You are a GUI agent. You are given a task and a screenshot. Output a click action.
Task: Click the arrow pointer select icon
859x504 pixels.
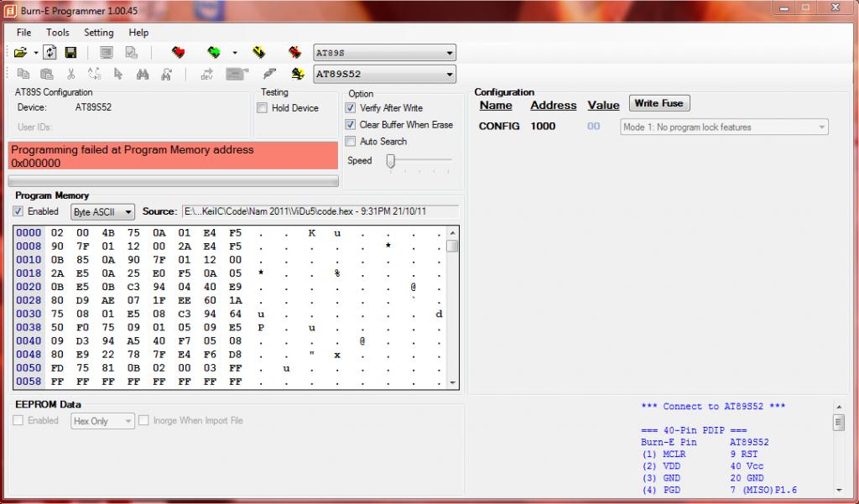click(x=118, y=74)
